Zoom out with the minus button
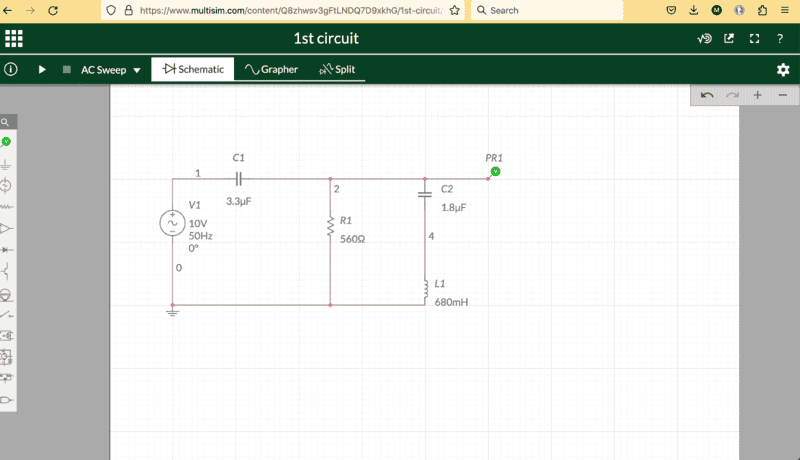The width and height of the screenshot is (800, 460). pos(782,95)
